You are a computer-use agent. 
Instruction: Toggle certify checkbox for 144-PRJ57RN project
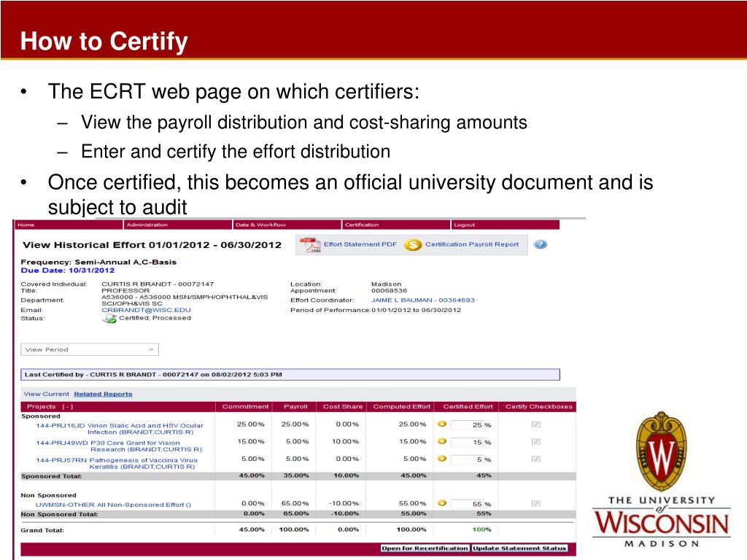point(536,459)
